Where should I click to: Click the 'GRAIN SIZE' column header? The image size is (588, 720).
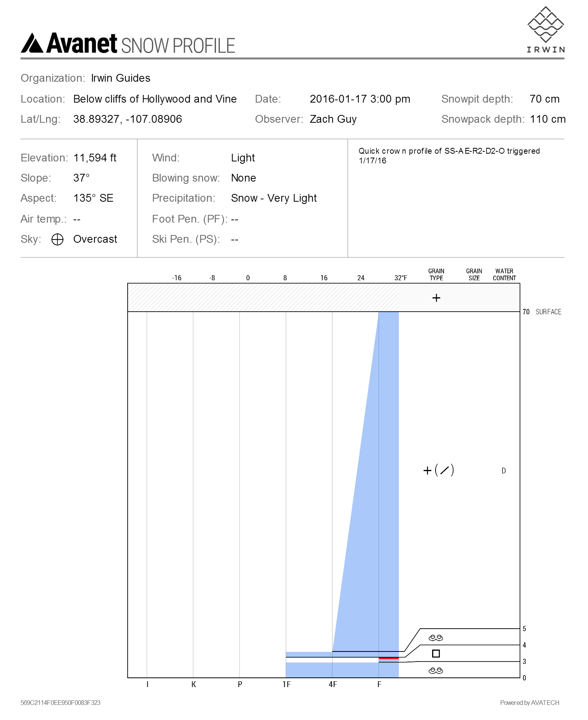click(x=474, y=274)
